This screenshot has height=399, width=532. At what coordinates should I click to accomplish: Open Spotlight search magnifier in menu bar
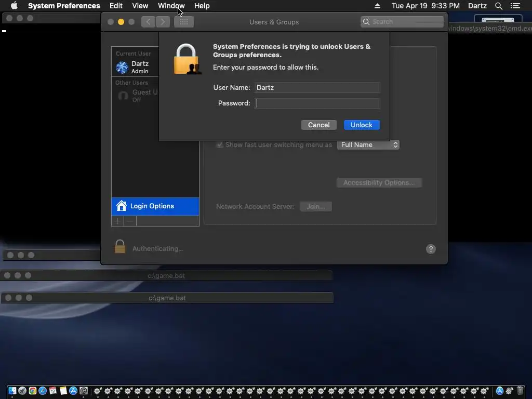(498, 6)
